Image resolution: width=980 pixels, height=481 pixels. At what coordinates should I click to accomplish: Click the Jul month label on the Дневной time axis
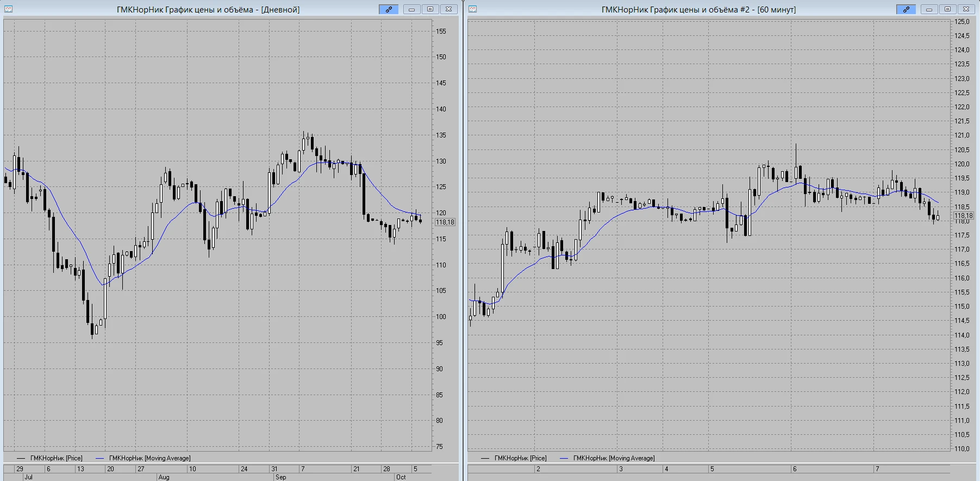click(x=28, y=477)
